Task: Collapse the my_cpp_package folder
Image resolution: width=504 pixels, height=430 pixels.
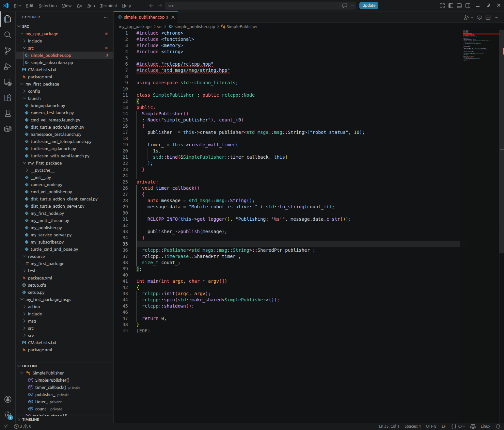Action: click(22, 34)
